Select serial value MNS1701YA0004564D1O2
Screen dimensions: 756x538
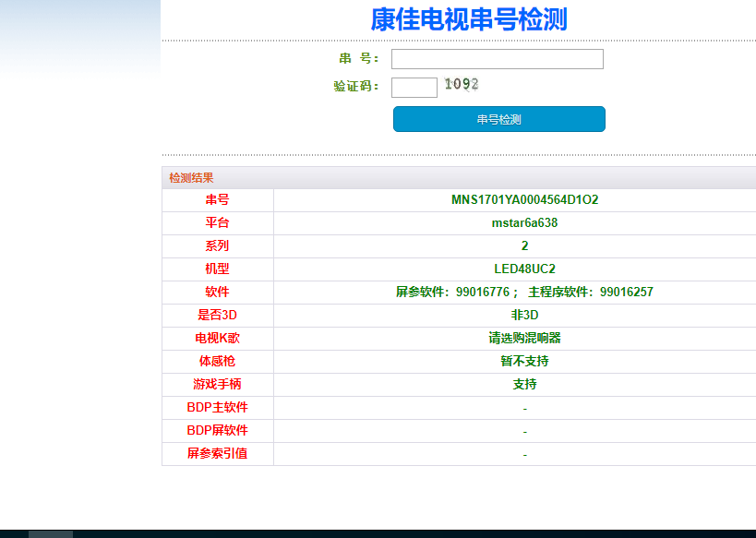(x=524, y=199)
